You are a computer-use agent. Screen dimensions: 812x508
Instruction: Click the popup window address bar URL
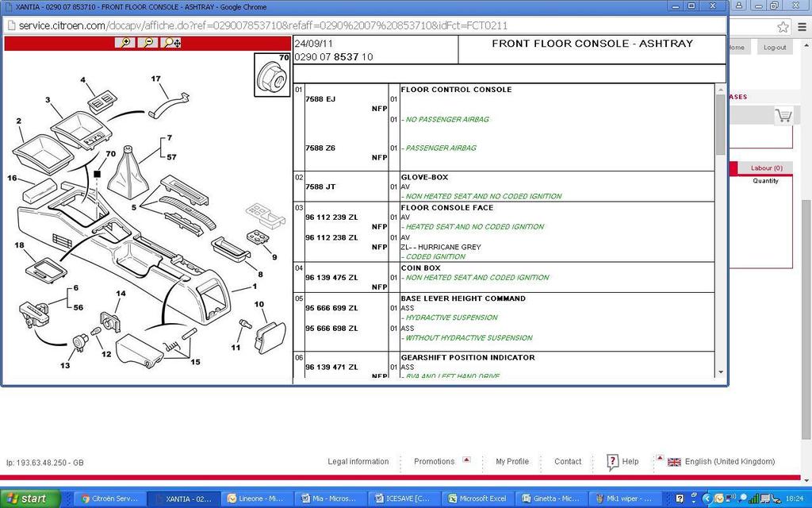[263, 25]
